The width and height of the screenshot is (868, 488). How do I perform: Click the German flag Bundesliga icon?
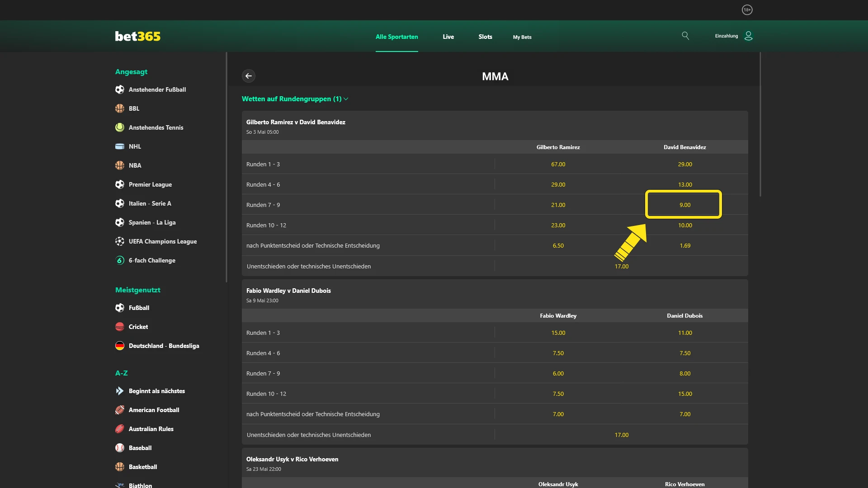pos(119,346)
